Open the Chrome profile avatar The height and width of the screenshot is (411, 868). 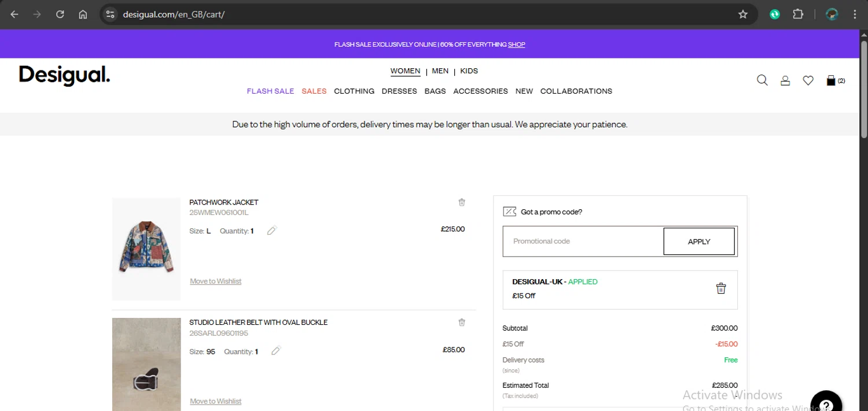pos(832,14)
